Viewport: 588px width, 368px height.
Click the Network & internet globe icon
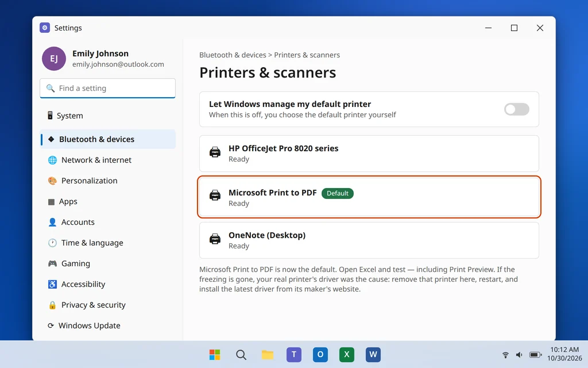point(52,160)
